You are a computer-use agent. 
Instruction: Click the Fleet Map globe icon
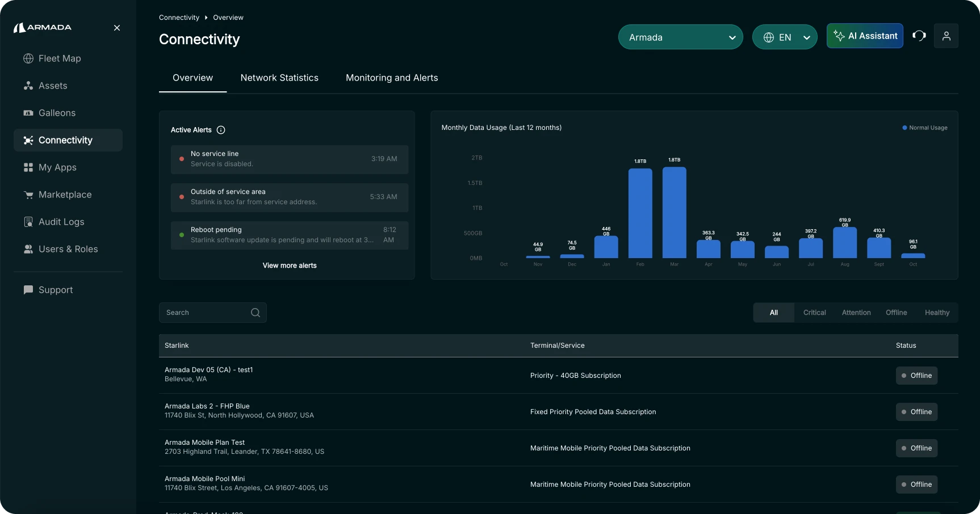28,58
